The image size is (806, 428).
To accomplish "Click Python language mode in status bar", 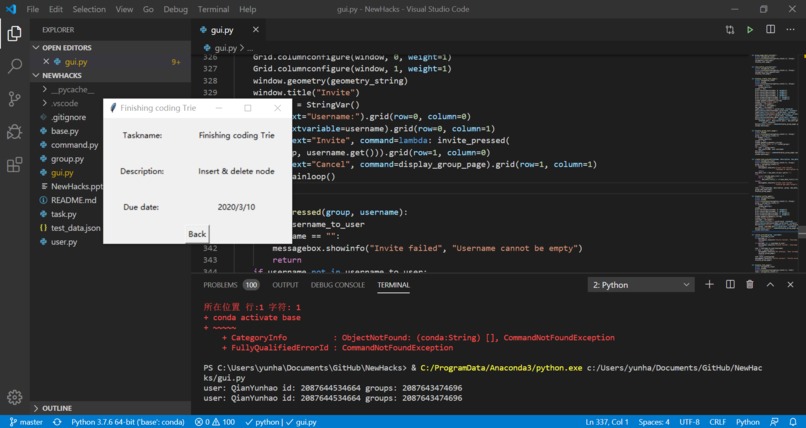I will tap(747, 422).
